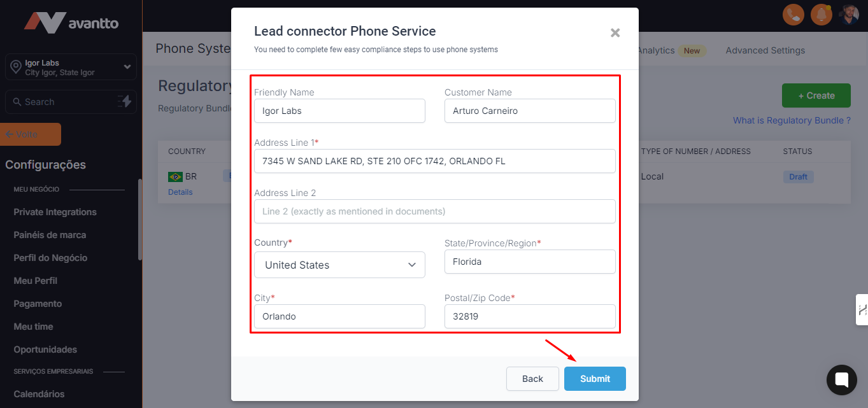Submit the compliance form
The image size is (868, 408).
595,379
